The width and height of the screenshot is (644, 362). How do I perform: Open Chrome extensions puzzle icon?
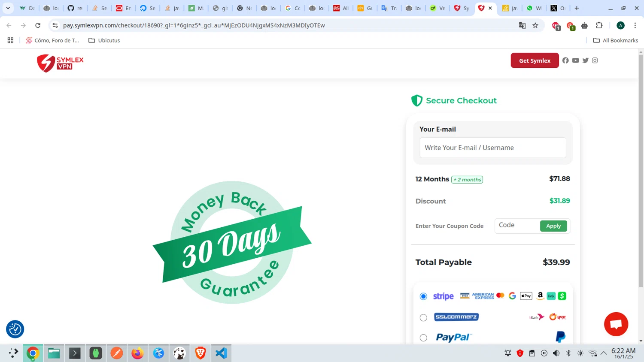click(599, 25)
